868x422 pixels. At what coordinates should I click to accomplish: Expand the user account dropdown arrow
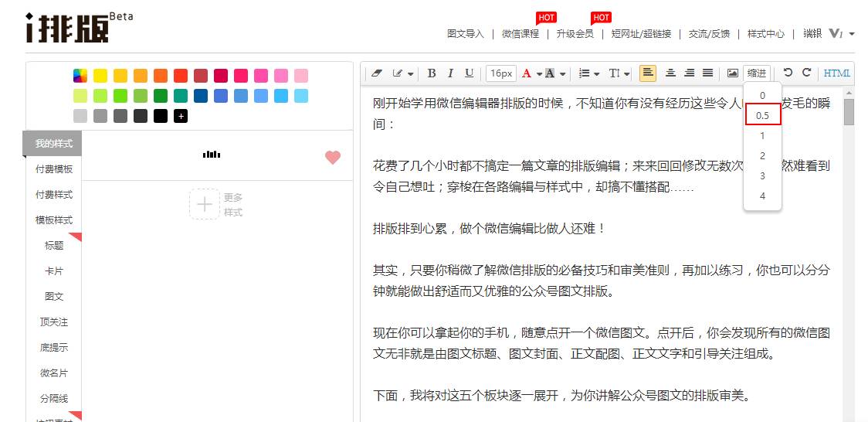pos(851,34)
